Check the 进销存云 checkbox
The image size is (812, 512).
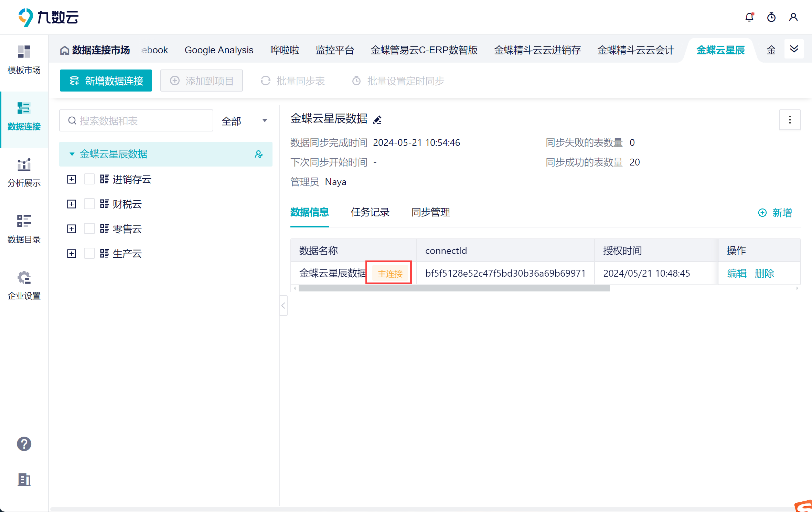pos(89,179)
